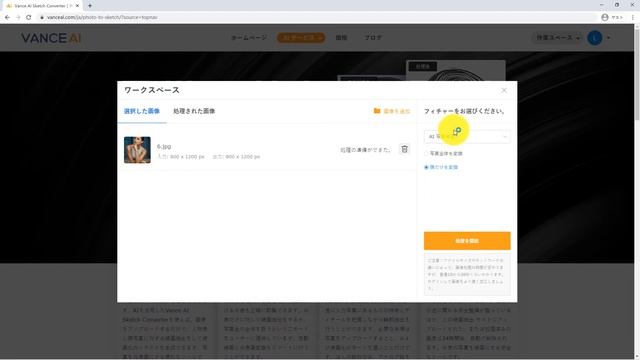Expand the arrow beside the user avatar
Viewport: 640px width, 360px height.
tap(608, 38)
